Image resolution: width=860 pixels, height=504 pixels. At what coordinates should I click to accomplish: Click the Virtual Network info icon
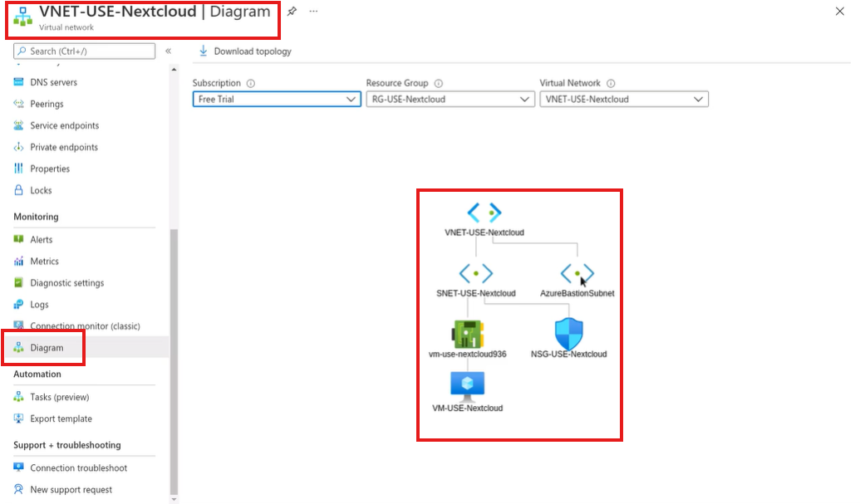point(611,83)
